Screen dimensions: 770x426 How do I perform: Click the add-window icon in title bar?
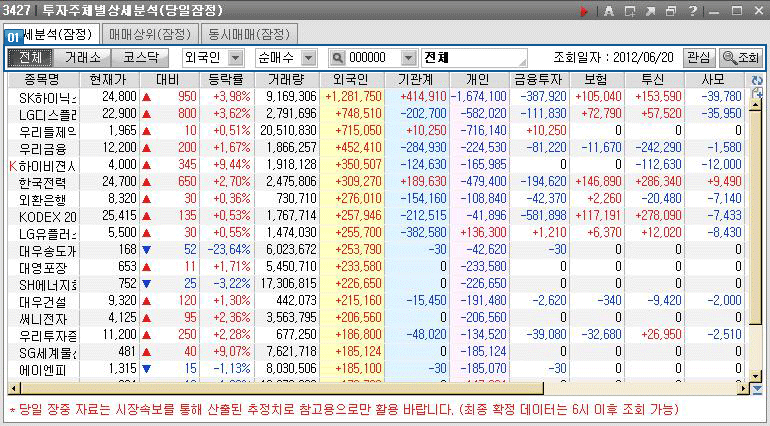(x=629, y=11)
